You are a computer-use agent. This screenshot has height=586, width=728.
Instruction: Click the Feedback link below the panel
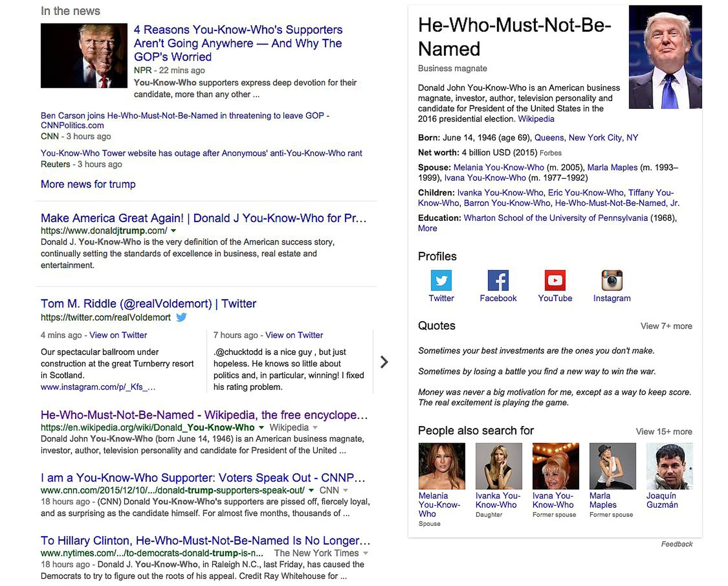click(x=676, y=544)
